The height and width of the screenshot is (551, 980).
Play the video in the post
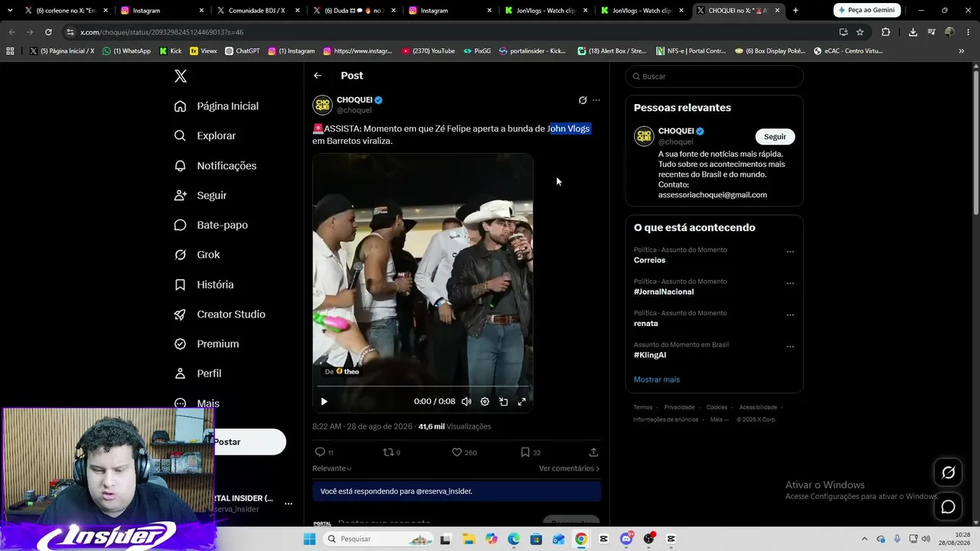tap(324, 402)
